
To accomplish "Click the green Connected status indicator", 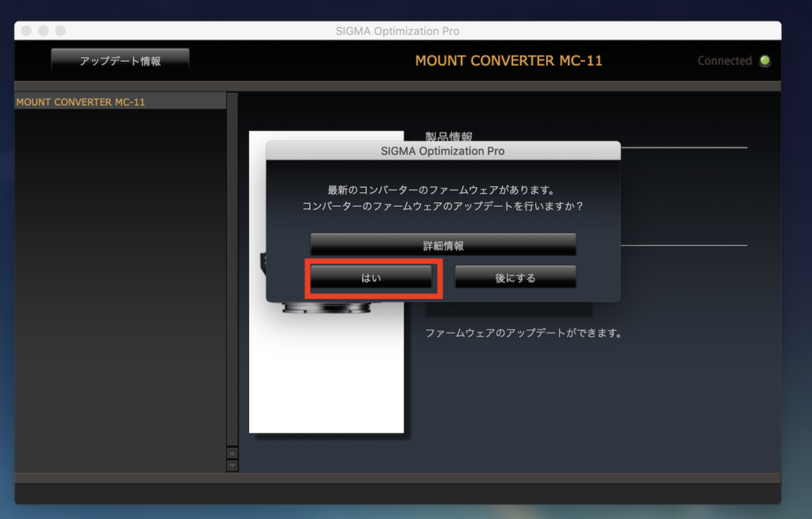I will tap(765, 60).
